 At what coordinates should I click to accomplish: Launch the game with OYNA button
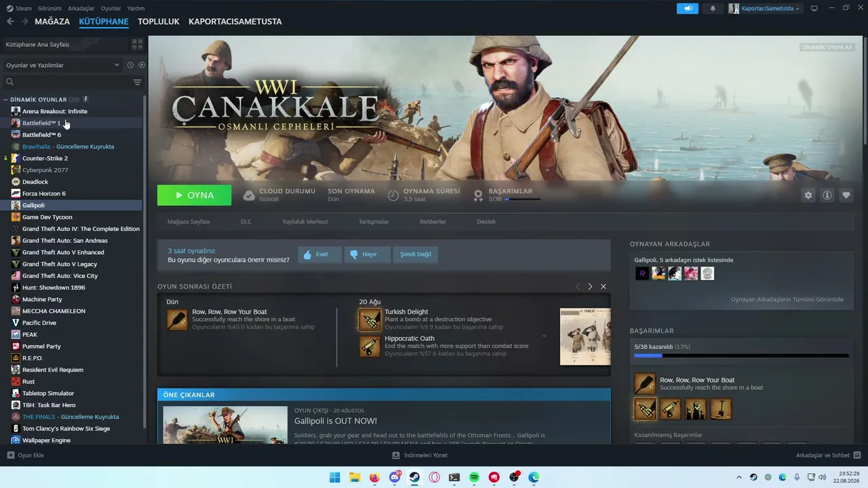(194, 195)
